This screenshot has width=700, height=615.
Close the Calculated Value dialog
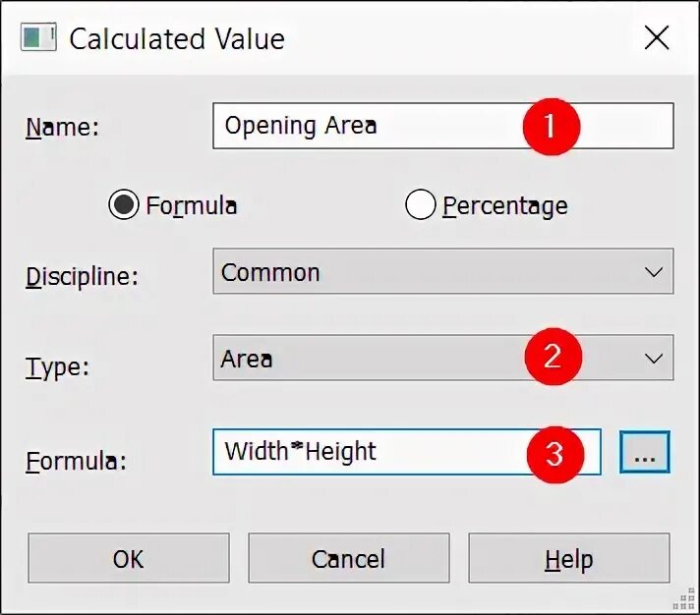[x=657, y=37]
